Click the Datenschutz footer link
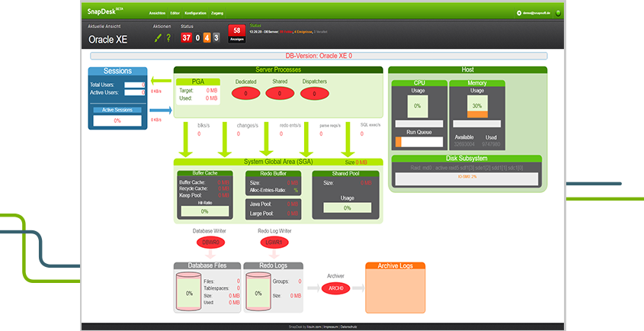The width and height of the screenshot is (644, 331). [349, 327]
